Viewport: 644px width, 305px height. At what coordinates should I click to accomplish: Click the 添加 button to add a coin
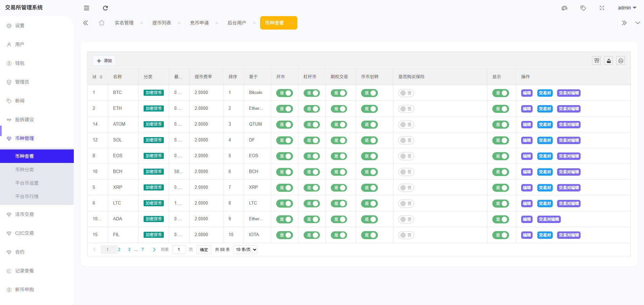pyautogui.click(x=104, y=60)
